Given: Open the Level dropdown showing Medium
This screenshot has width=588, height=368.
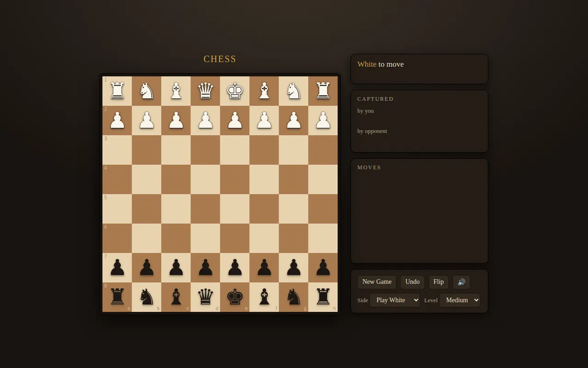Looking at the screenshot, I should (x=459, y=300).
